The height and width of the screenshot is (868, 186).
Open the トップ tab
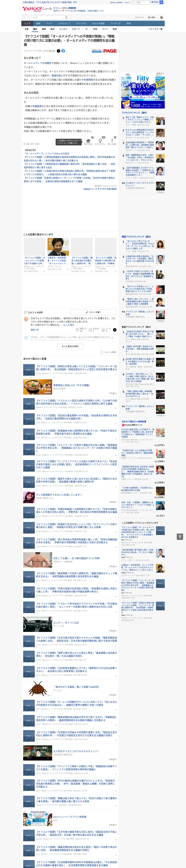[27, 23]
